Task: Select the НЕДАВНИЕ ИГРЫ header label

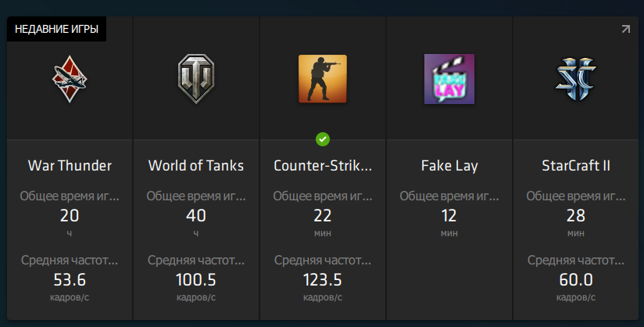Action: click(x=57, y=29)
